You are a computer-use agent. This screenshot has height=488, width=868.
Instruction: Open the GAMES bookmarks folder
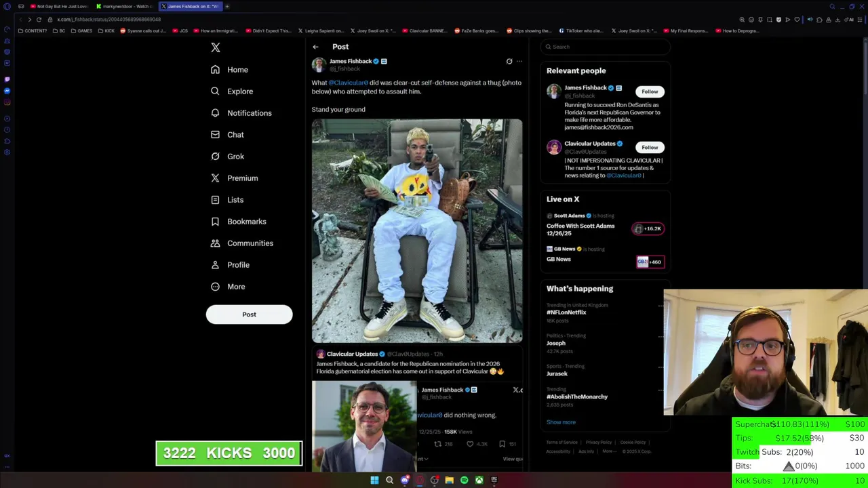click(81, 31)
